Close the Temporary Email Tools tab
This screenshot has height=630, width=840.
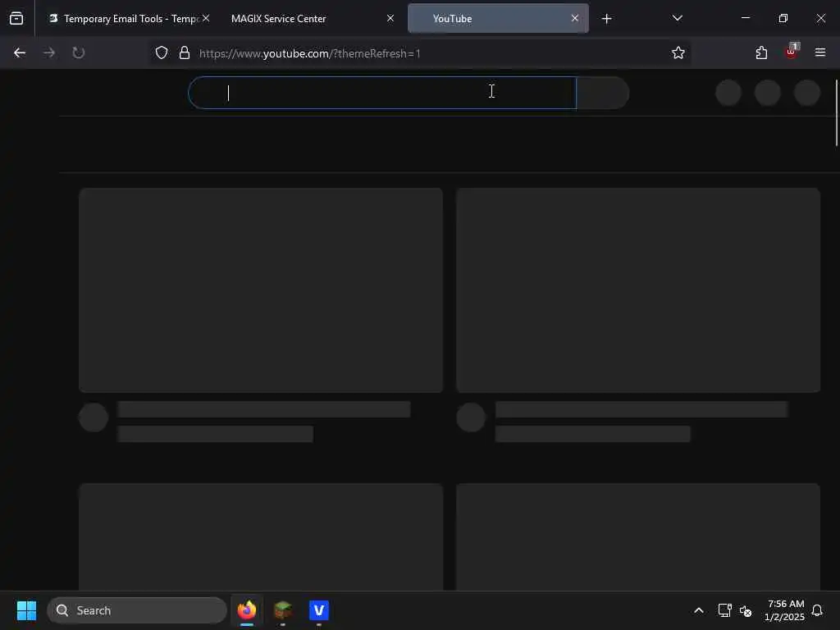206,18
